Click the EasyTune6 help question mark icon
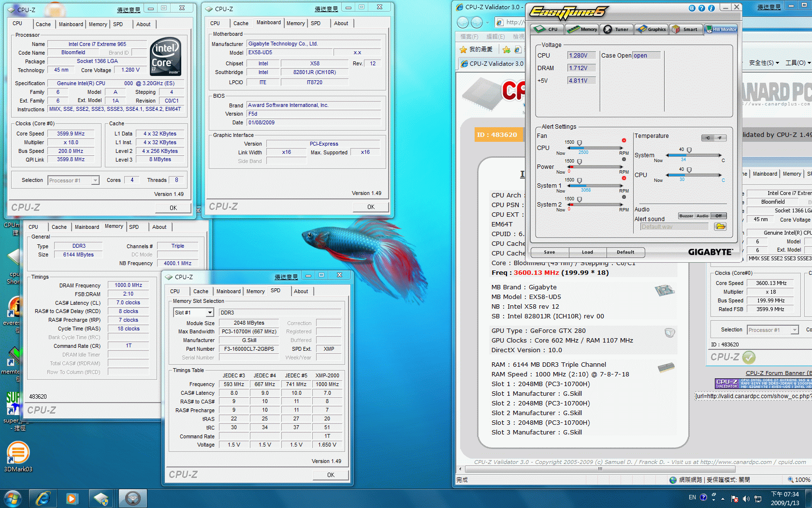This screenshot has width=812, height=508. (702, 8)
